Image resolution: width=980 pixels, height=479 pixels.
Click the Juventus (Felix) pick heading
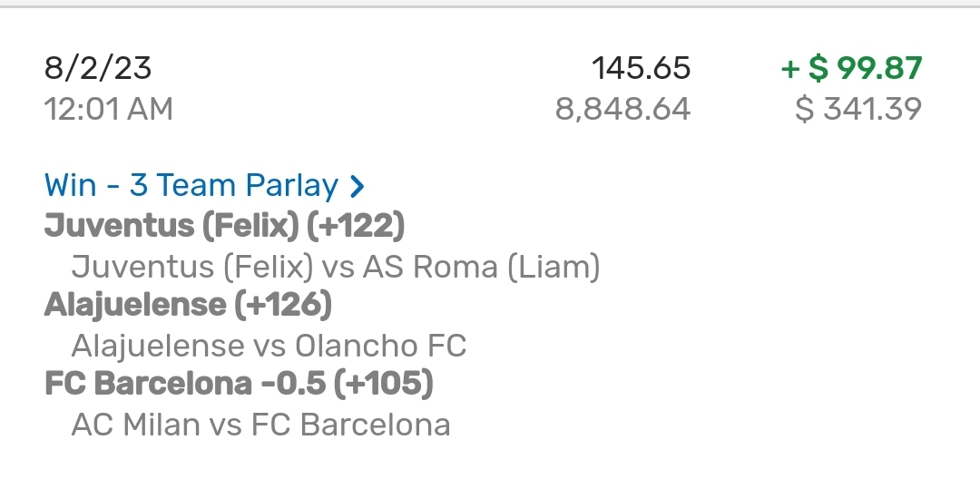click(171, 227)
